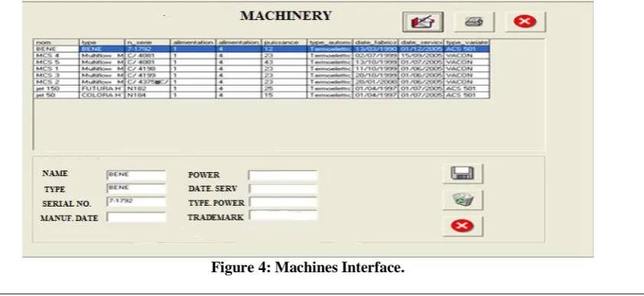The image size is (644, 296).
Task: Click 'ACS 501' cell in jet 150 row
Action: click(x=467, y=89)
